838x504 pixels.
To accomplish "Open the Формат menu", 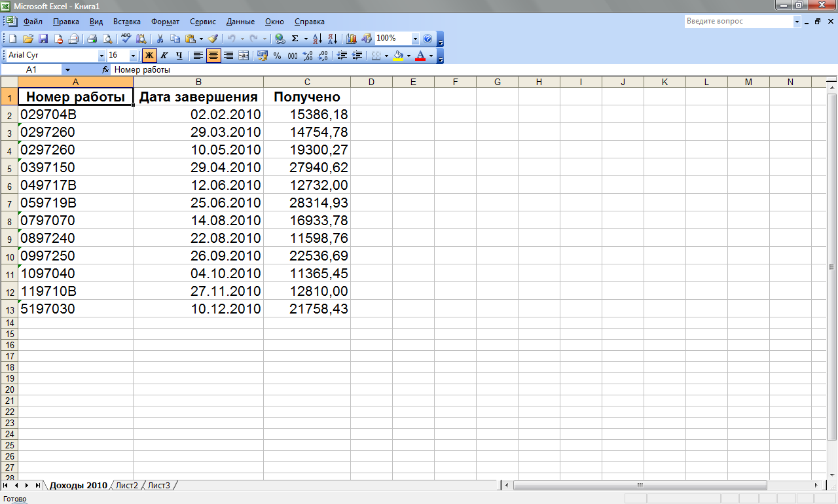I will point(166,22).
